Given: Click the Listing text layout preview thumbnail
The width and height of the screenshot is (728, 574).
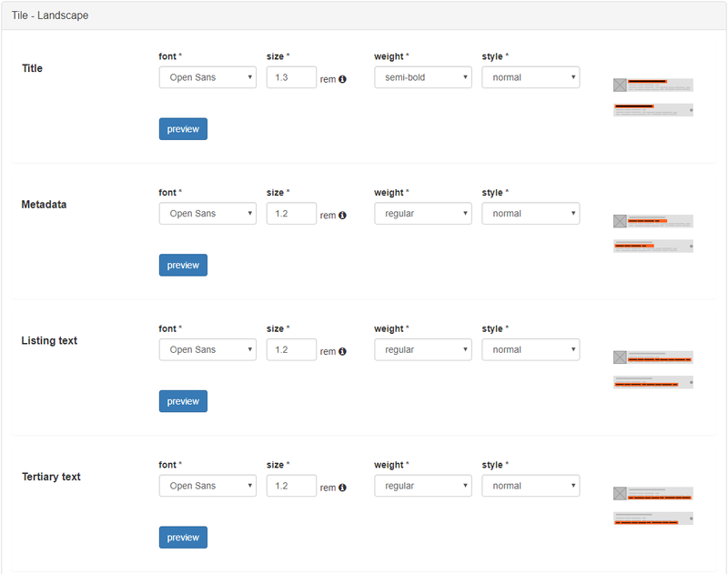Looking at the screenshot, I should (653, 369).
